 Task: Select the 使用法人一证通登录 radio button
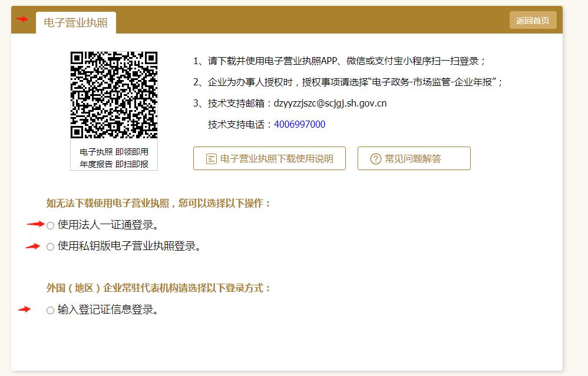[51, 225]
